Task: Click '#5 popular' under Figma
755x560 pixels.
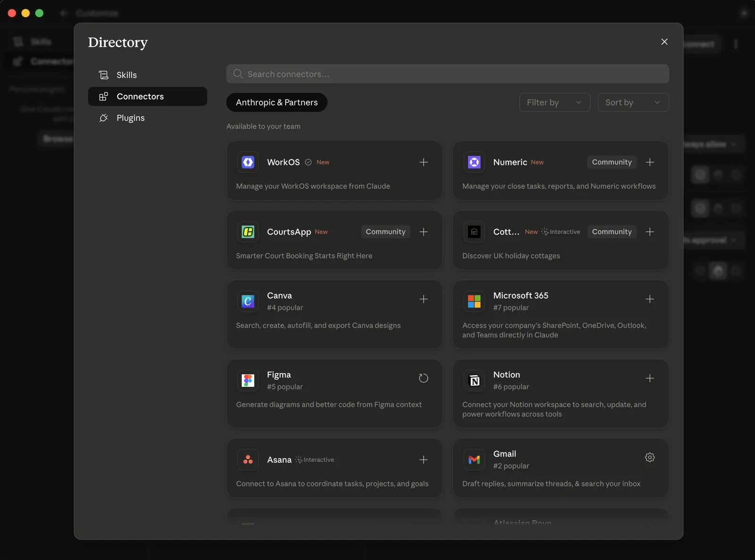Action: pyautogui.click(x=285, y=387)
